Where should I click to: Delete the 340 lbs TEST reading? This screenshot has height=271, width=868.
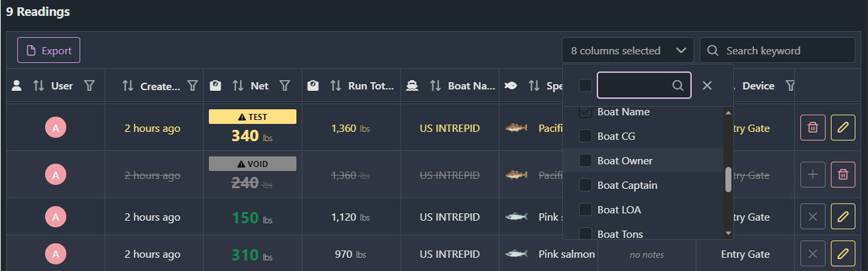pyautogui.click(x=813, y=127)
